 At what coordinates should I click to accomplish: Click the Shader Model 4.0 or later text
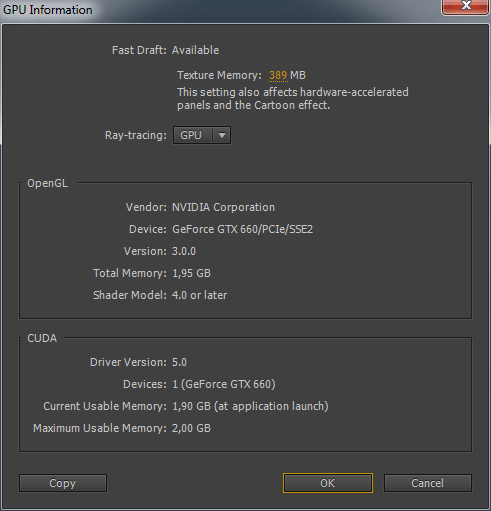pyautogui.click(x=199, y=295)
